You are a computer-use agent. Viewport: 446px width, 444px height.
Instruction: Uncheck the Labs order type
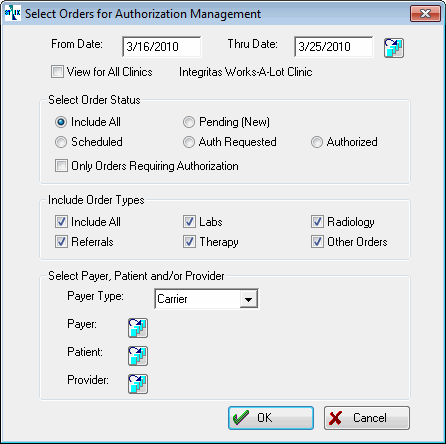pyautogui.click(x=189, y=222)
